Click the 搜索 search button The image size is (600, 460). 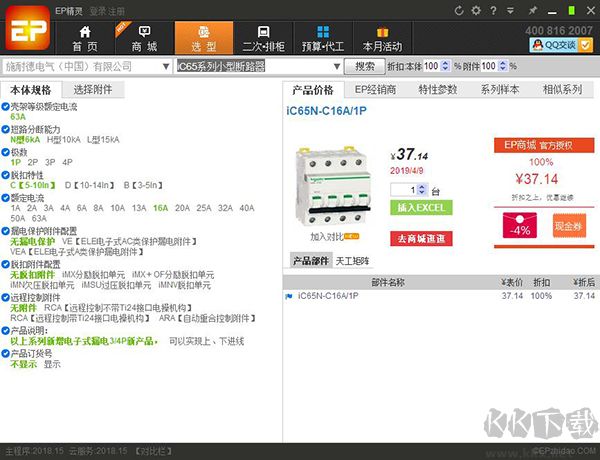[365, 67]
